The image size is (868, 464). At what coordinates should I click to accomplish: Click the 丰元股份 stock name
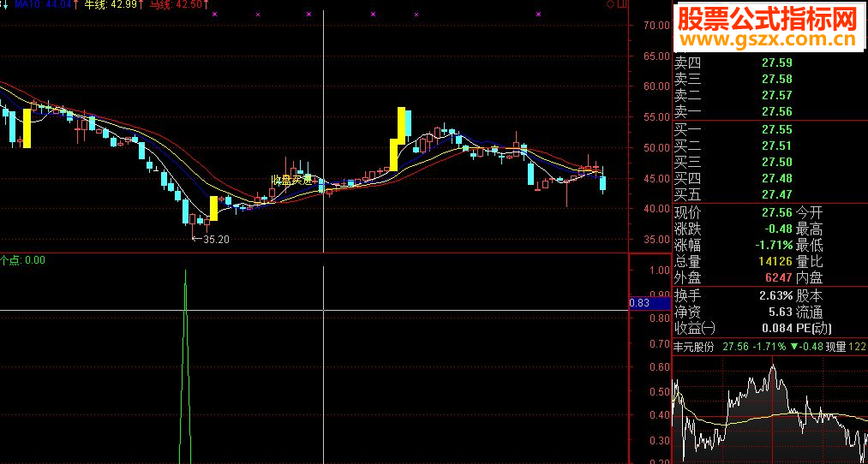coord(693,347)
